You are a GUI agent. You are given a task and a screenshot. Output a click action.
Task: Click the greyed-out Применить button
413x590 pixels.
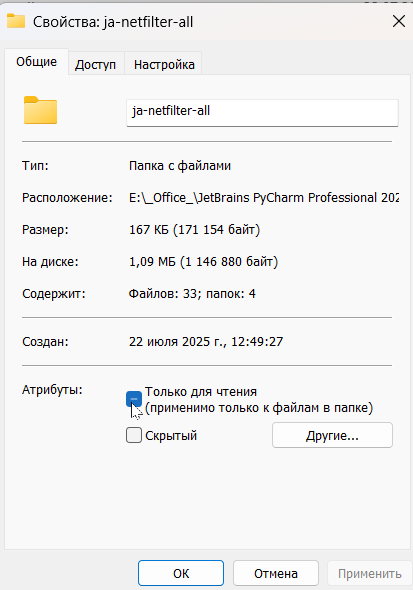coord(369,573)
